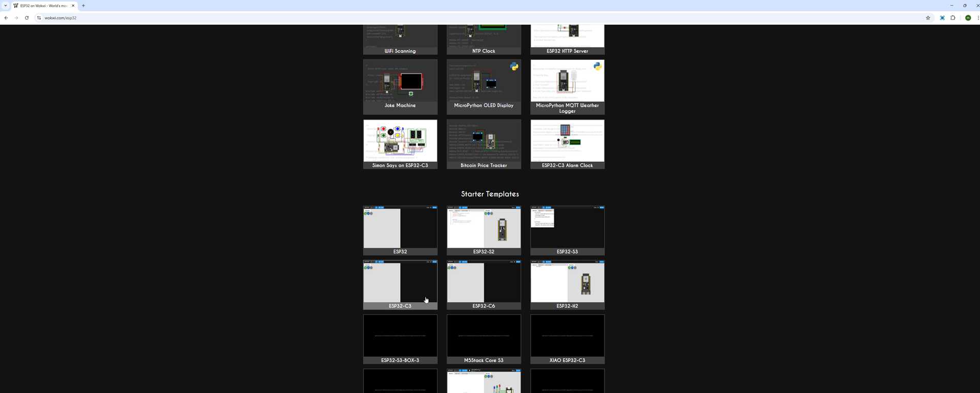
Task: Click the blue extension icon beside the bookmark star
Action: (942, 18)
